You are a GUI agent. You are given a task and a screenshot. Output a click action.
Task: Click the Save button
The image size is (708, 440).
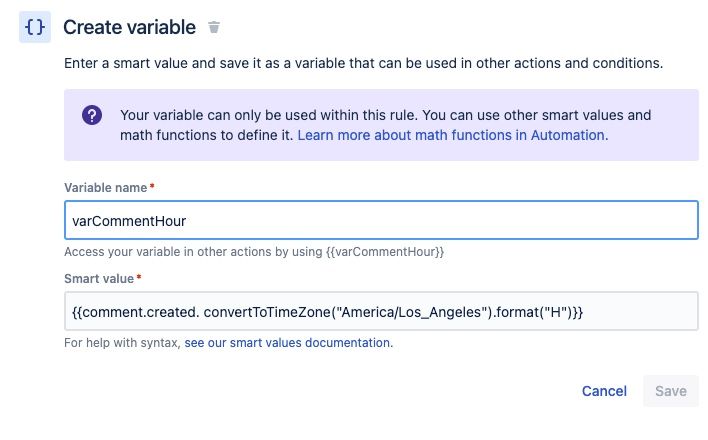click(x=670, y=390)
